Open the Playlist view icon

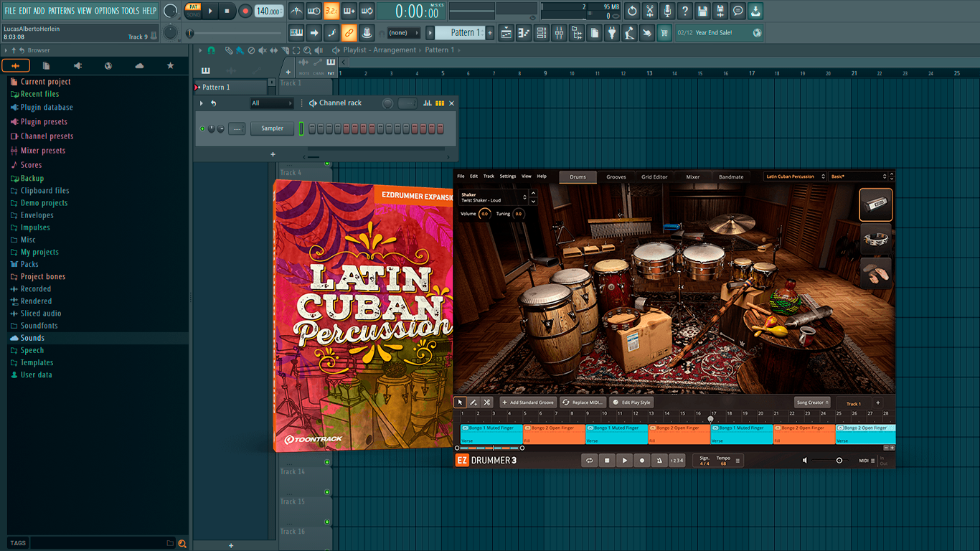(x=507, y=32)
